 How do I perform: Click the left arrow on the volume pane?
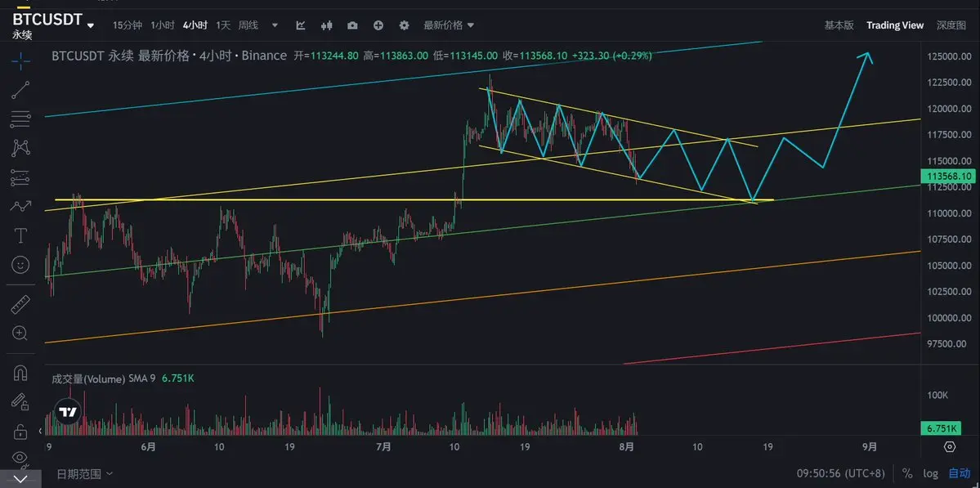41,431
